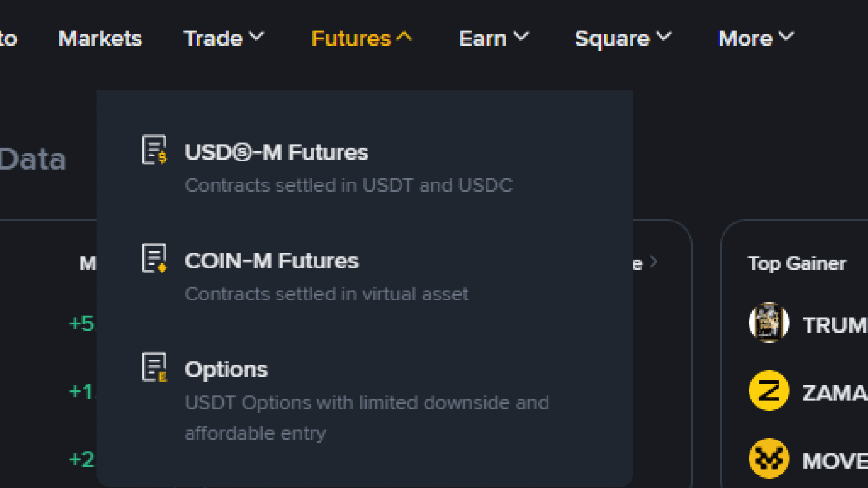The width and height of the screenshot is (868, 488).
Task: Open the Top Gainer card heading
Action: pos(797,263)
